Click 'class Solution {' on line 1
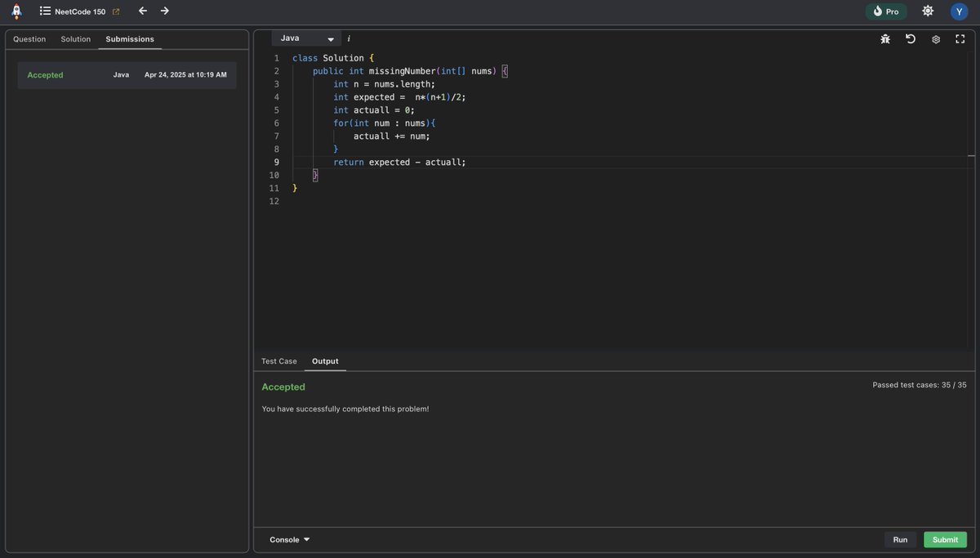Image resolution: width=980 pixels, height=558 pixels. point(333,58)
